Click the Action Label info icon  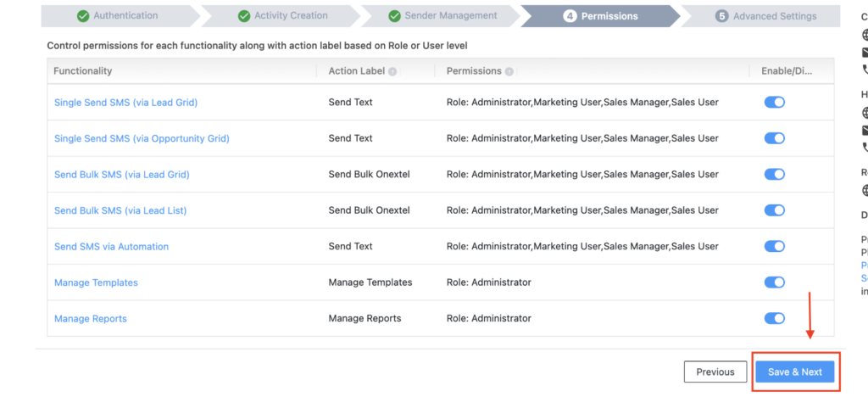[392, 71]
